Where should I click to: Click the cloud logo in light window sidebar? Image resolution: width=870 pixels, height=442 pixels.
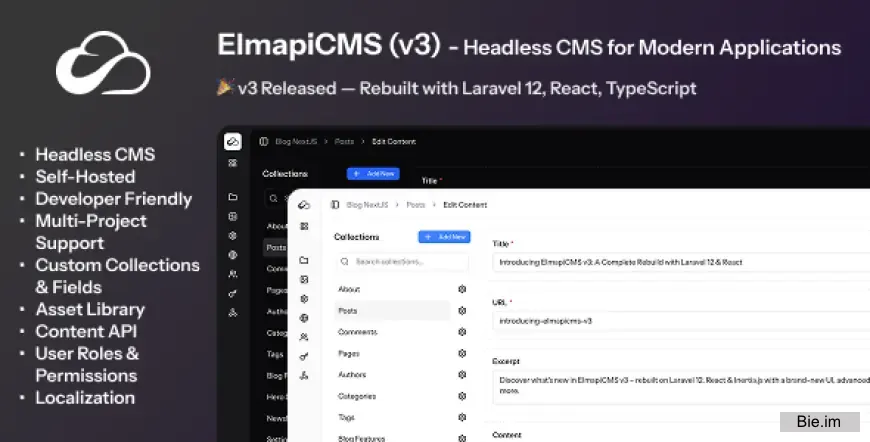(x=304, y=205)
